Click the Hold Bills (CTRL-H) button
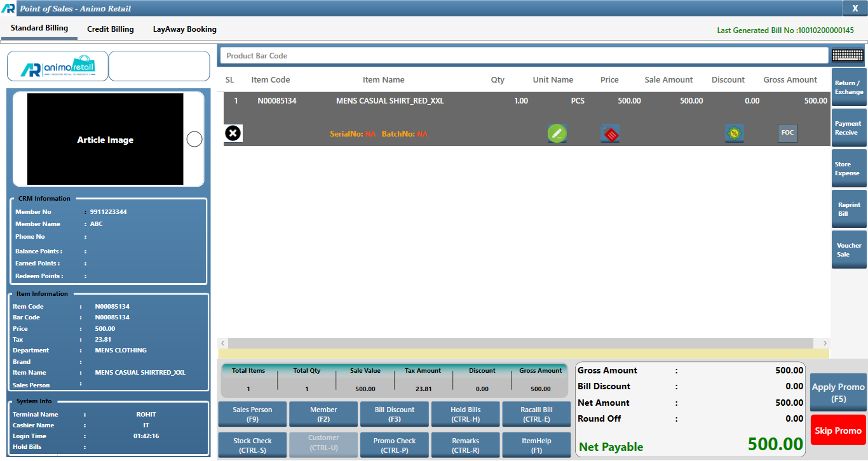The width and height of the screenshot is (868, 461). (x=465, y=414)
